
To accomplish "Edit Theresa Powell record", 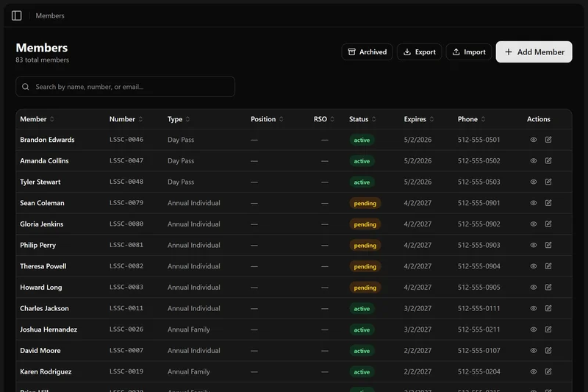I will [x=548, y=266].
